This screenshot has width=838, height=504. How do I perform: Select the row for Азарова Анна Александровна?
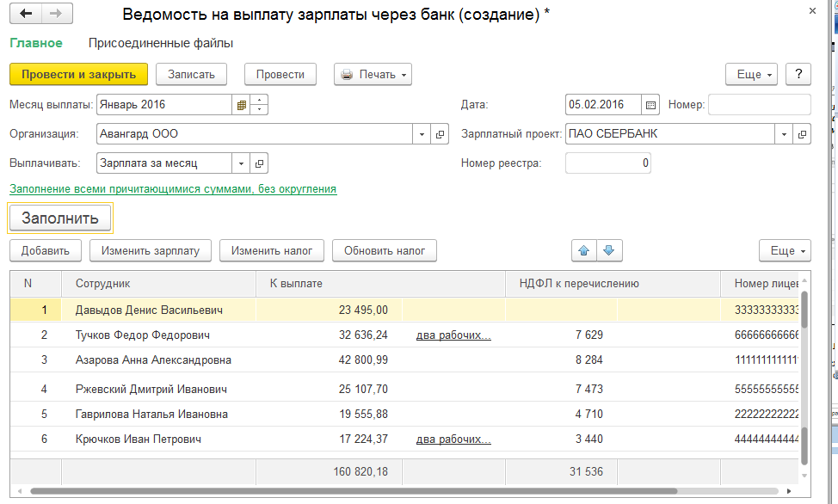click(153, 360)
